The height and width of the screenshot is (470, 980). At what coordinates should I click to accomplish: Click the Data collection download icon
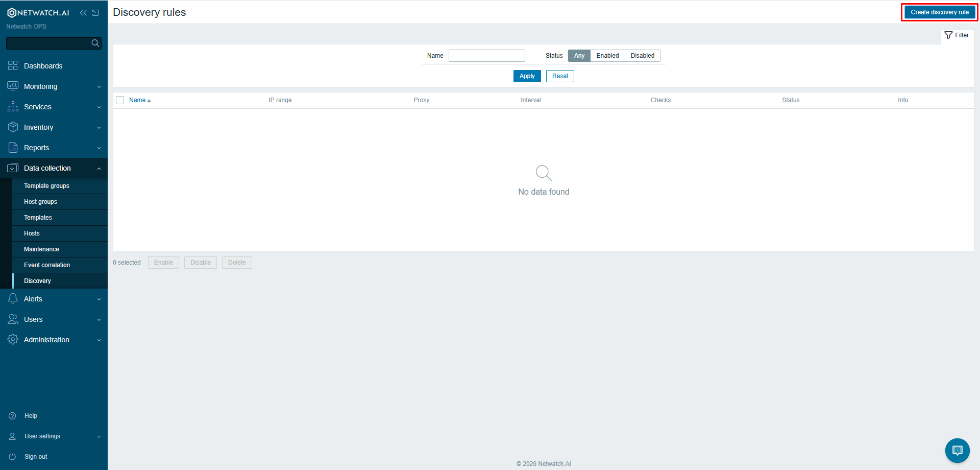(x=13, y=168)
